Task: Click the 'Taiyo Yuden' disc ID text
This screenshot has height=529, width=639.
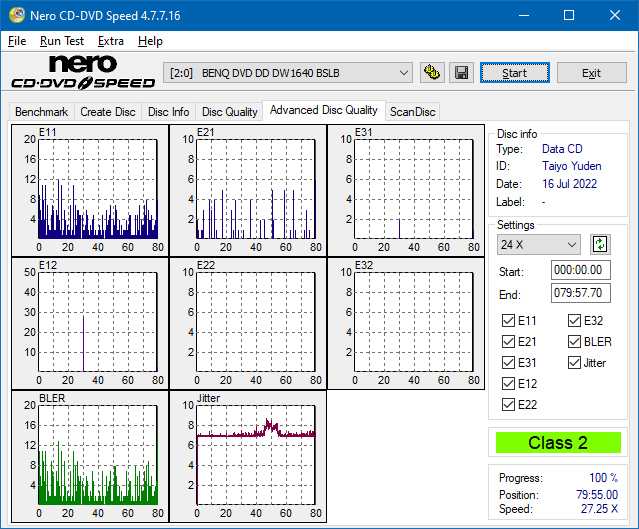Action: [x=571, y=166]
